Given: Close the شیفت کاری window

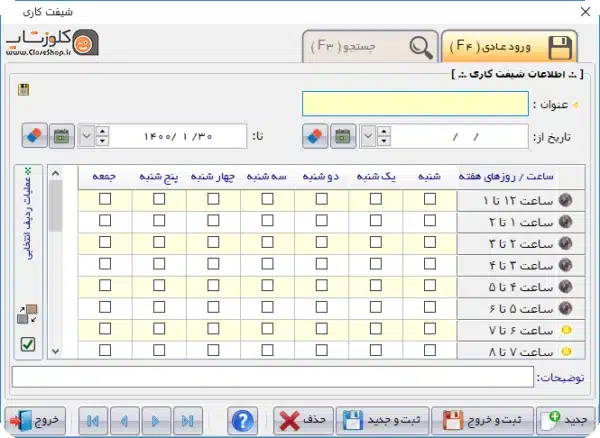Looking at the screenshot, I should (585, 12).
